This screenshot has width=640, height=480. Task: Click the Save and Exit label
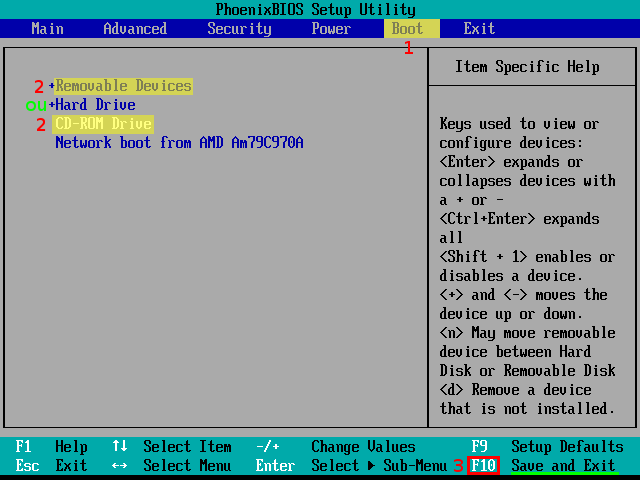[x=563, y=466]
